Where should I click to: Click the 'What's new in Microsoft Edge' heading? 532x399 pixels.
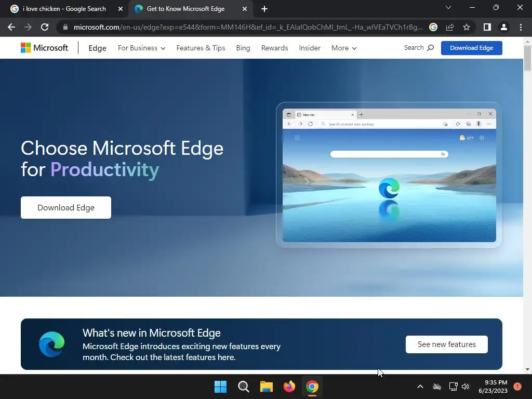152,333
